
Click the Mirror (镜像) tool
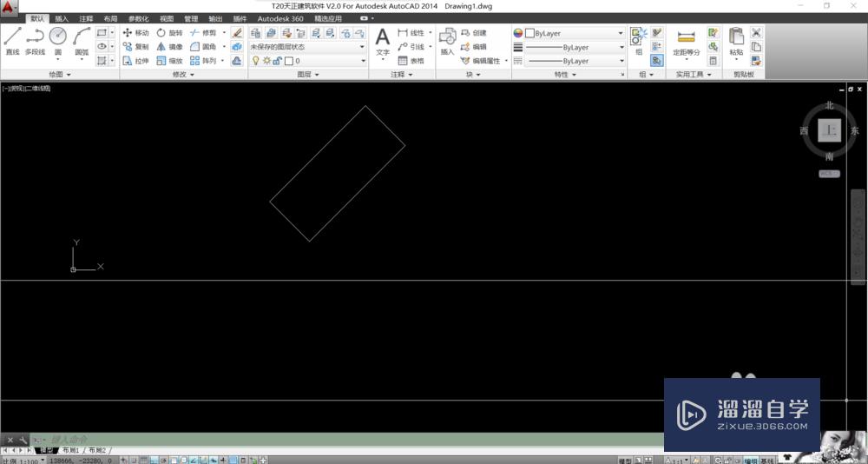tap(169, 47)
